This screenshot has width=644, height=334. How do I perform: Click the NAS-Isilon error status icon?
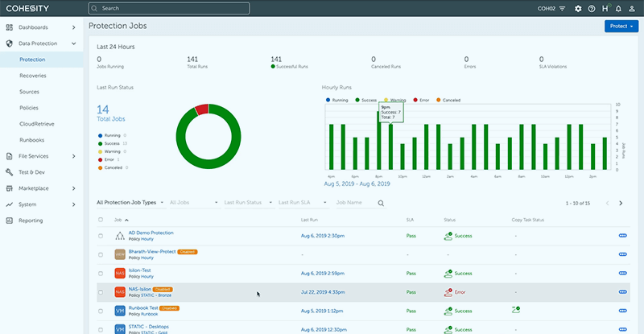(x=448, y=292)
